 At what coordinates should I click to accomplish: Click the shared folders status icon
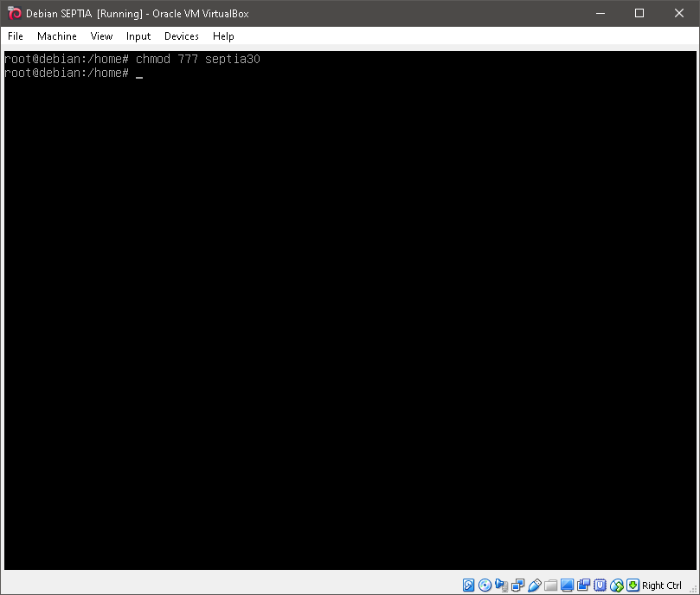(x=551, y=585)
